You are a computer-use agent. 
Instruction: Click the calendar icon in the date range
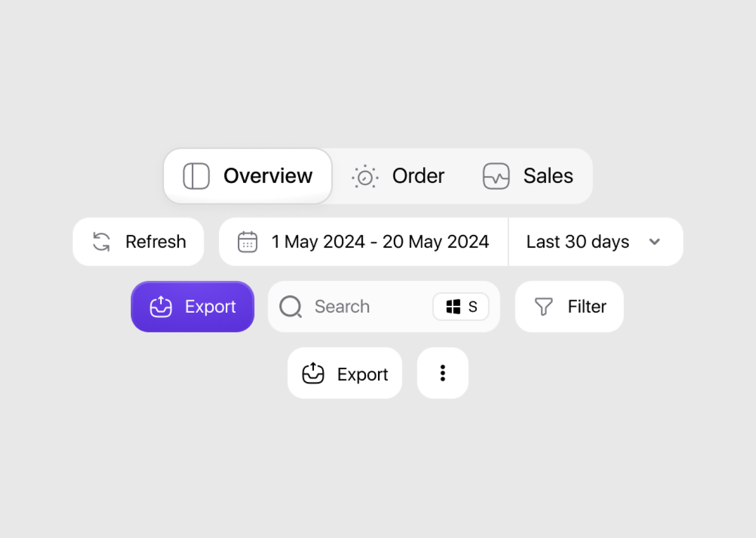(247, 242)
